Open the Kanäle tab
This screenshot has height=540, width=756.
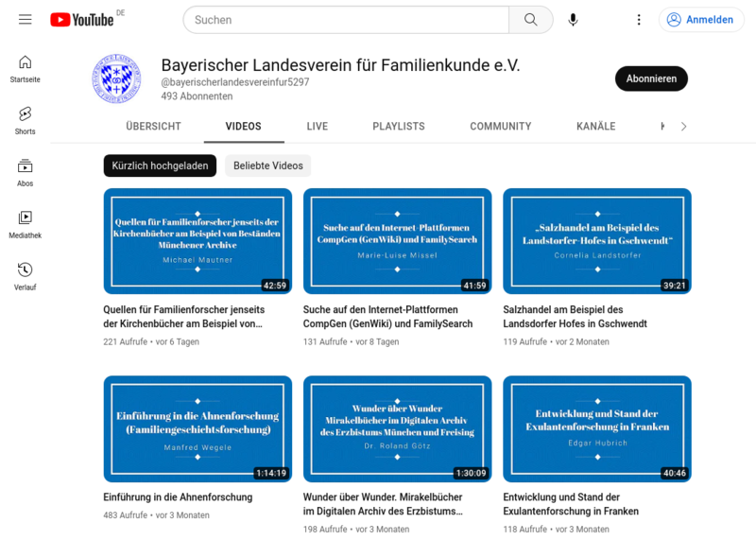coord(596,127)
